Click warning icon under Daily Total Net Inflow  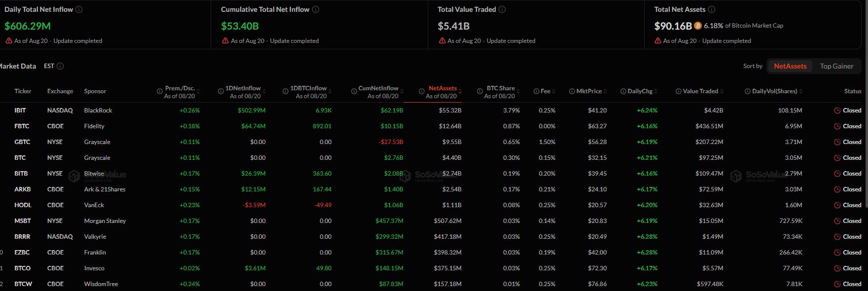click(9, 41)
